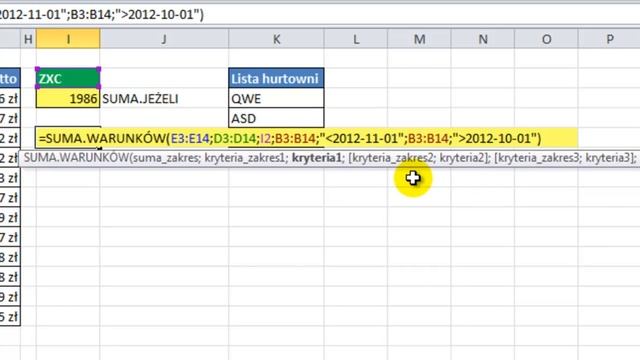
Task: Click the Lista hurtowni header cell
Action: pyautogui.click(x=276, y=78)
